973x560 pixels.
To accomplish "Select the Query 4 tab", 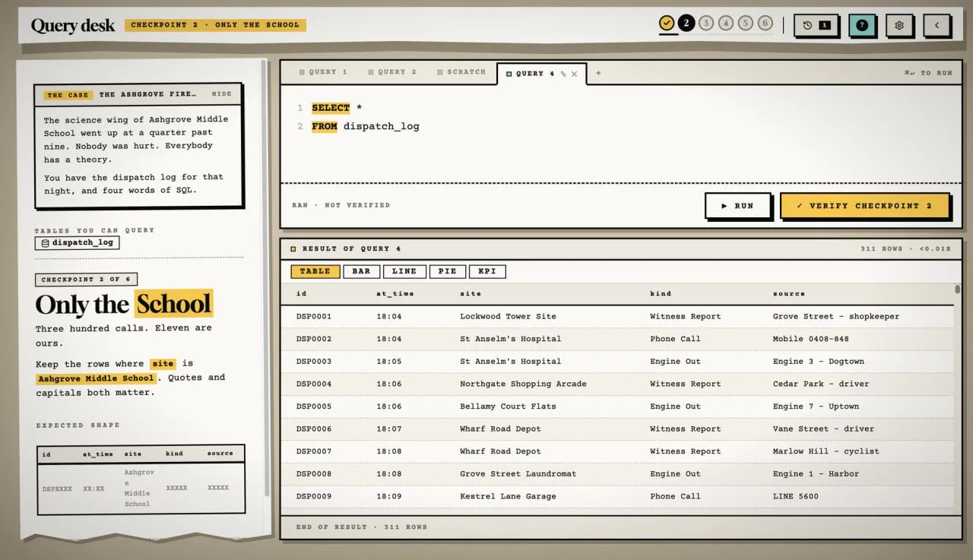I will pyautogui.click(x=530, y=74).
